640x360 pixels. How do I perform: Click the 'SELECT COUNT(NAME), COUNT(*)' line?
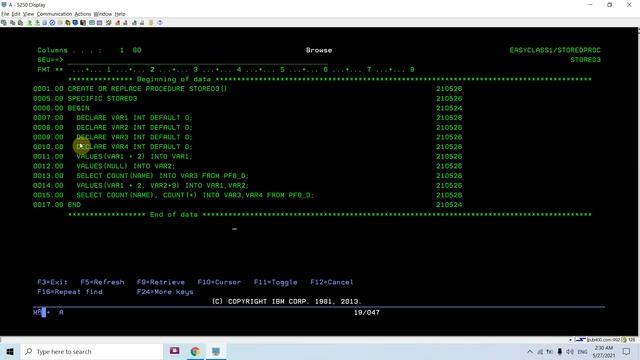pos(195,195)
